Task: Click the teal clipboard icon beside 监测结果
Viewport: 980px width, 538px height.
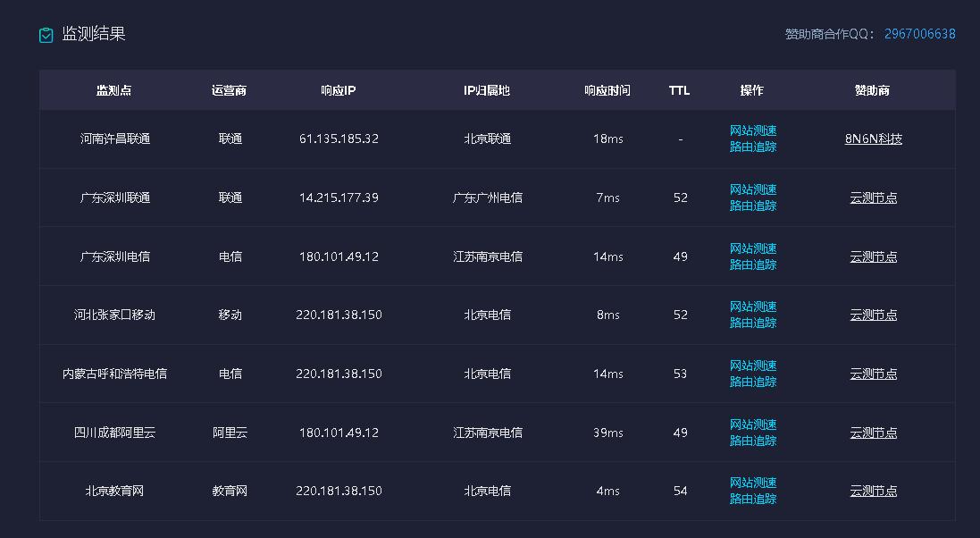Action: coord(44,35)
